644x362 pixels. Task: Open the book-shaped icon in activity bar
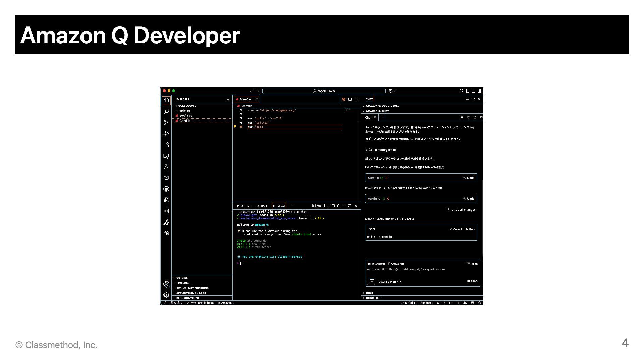(166, 211)
